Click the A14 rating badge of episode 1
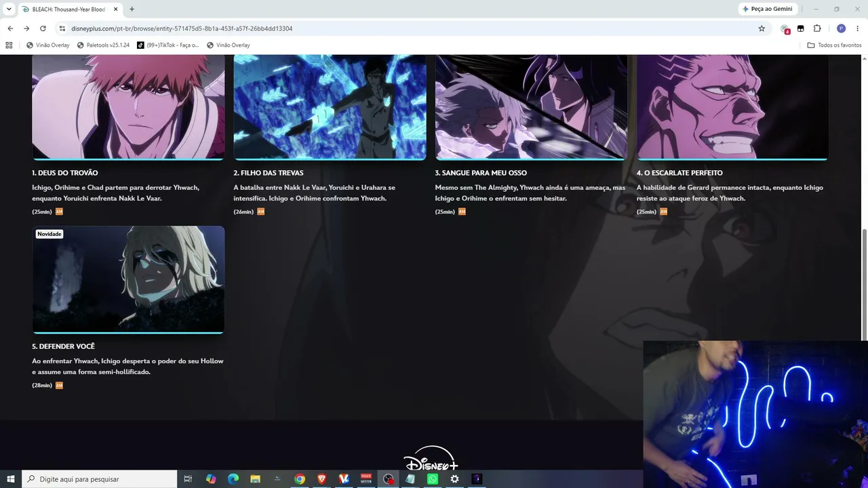 pyautogui.click(x=59, y=211)
